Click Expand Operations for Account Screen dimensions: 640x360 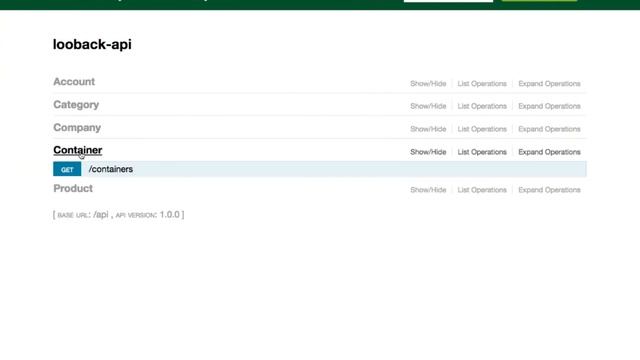549,84
